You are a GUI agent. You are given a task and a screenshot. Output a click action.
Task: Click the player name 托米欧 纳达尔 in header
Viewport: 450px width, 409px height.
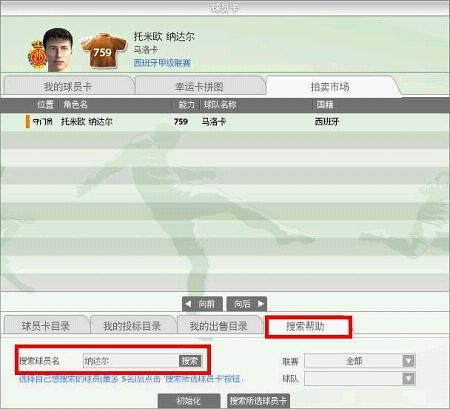[164, 37]
